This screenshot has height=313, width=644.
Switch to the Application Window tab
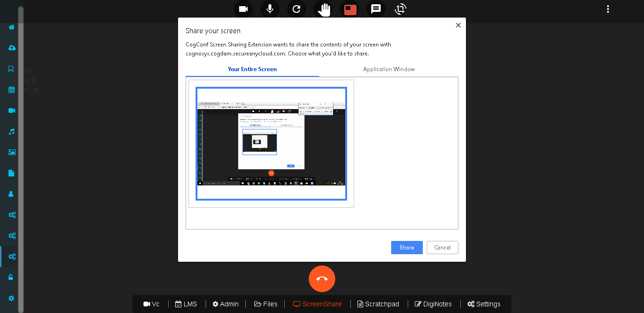tap(389, 69)
